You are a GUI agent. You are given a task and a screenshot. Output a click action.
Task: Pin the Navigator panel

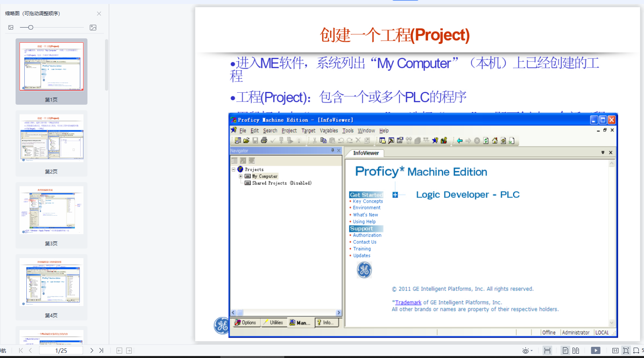[x=332, y=151]
